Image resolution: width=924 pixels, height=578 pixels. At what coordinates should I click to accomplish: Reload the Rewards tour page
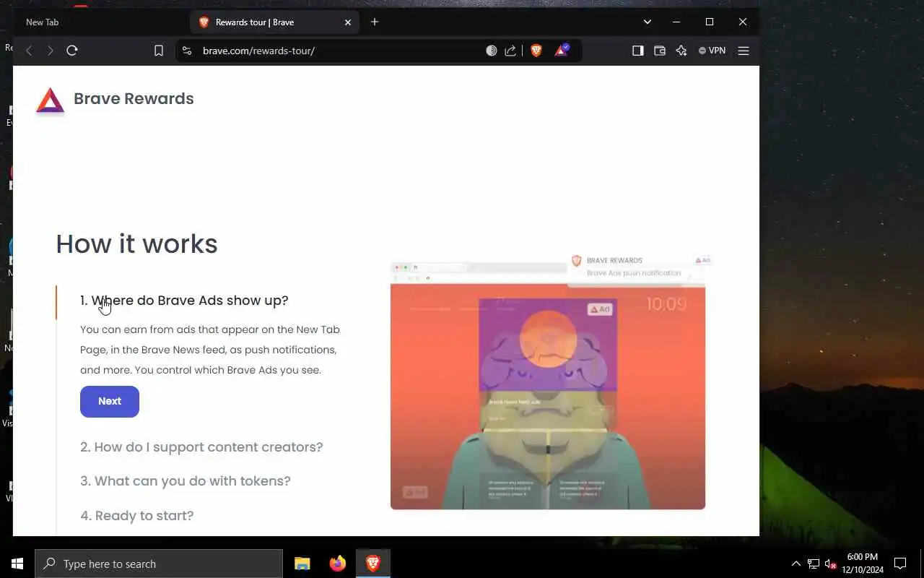pos(72,51)
